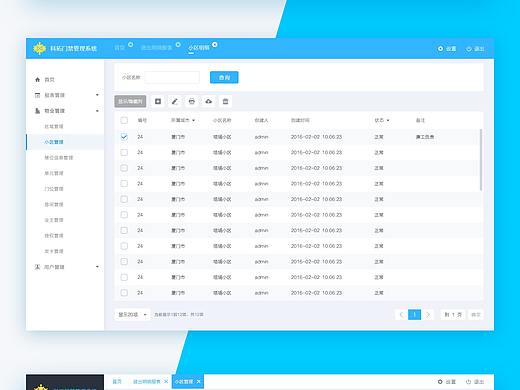This screenshot has height=390, width=520.
Task: Click the 退出 logout text in the blue header
Action: pos(479,49)
